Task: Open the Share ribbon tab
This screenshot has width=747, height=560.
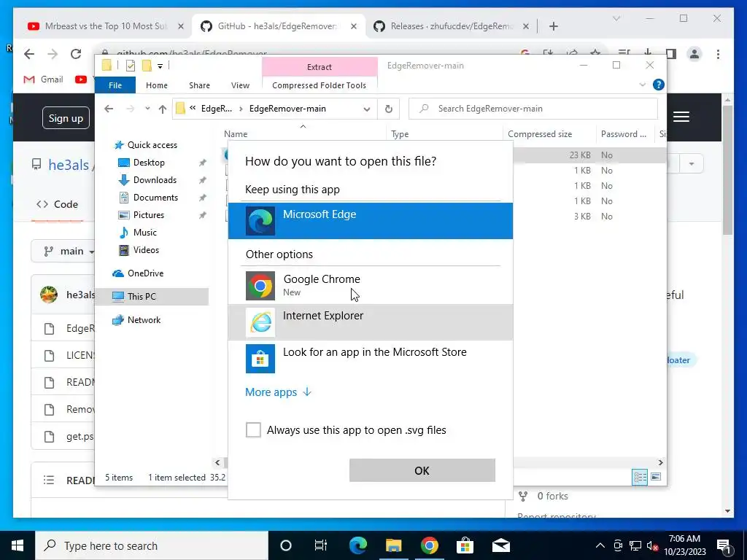Action: click(x=199, y=85)
